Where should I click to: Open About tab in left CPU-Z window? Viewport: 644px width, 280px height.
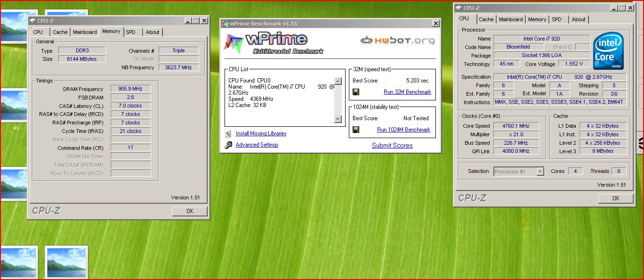click(x=153, y=32)
